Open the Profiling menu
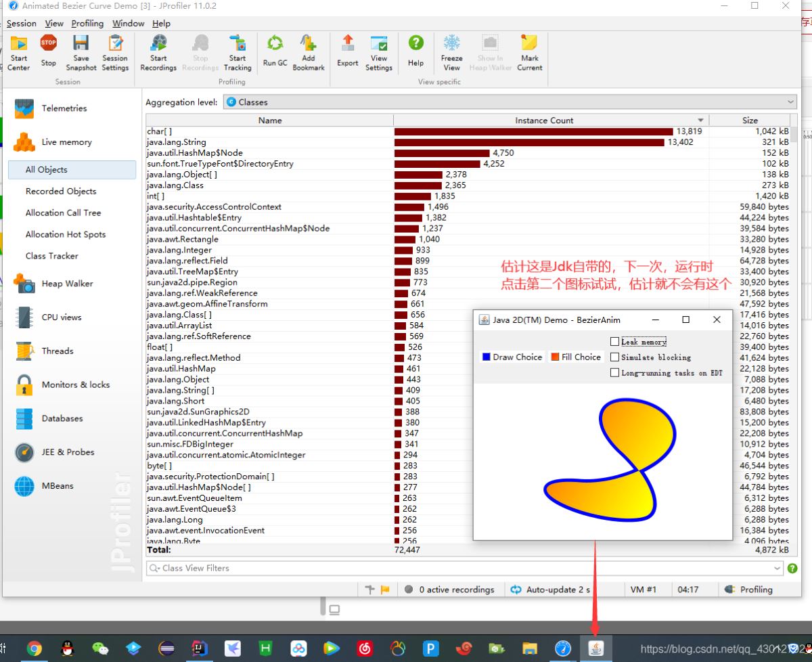This screenshot has height=662, width=812. 87,23
